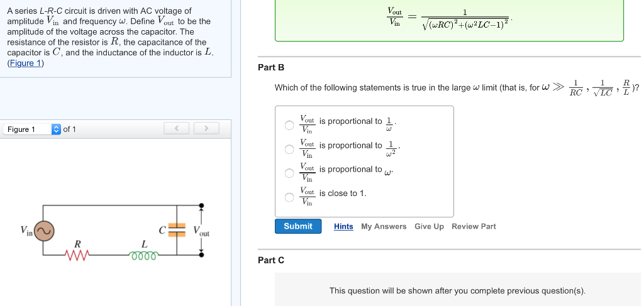644x306 pixels.
Task: Click the Part C heading
Action: point(271,260)
